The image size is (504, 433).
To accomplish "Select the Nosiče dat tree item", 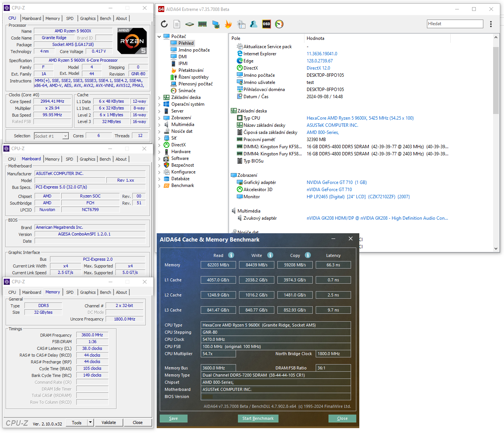I will [182, 131].
